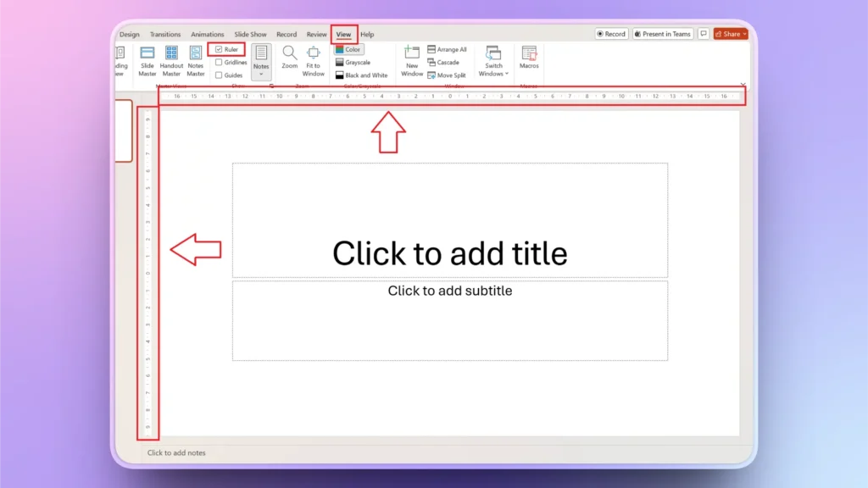Switch to the Record tab
Screen dimensions: 868x488
point(287,34)
